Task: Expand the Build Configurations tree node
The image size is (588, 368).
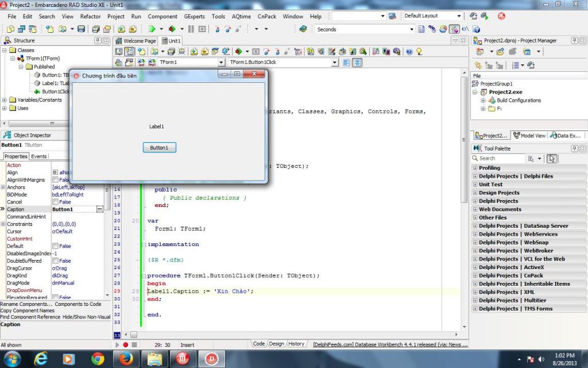Action: (483, 101)
